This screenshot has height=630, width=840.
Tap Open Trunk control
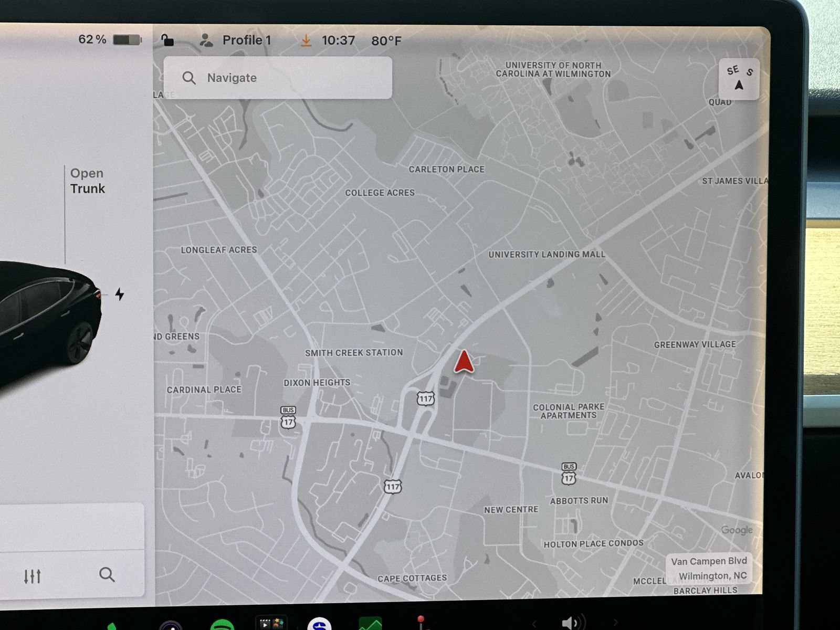[88, 181]
